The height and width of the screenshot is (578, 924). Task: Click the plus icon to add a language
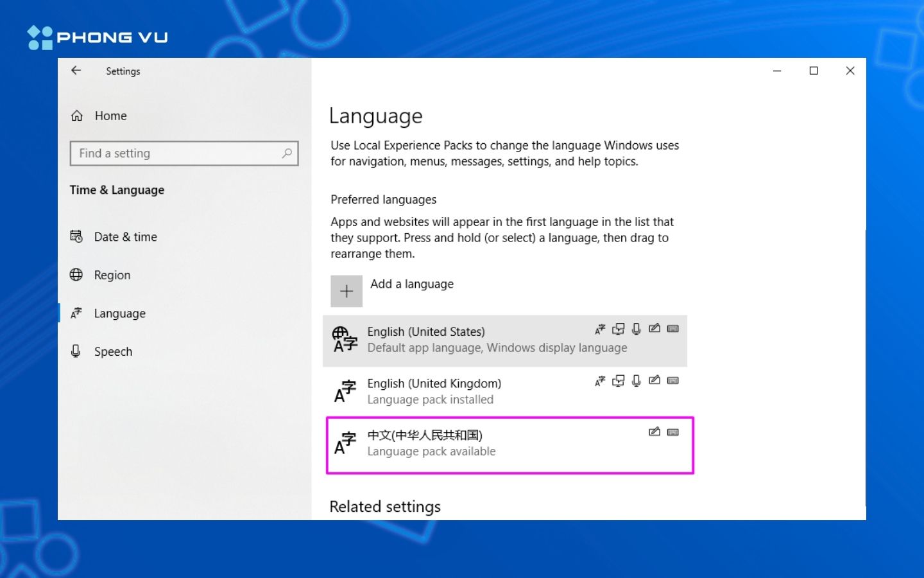click(x=346, y=292)
